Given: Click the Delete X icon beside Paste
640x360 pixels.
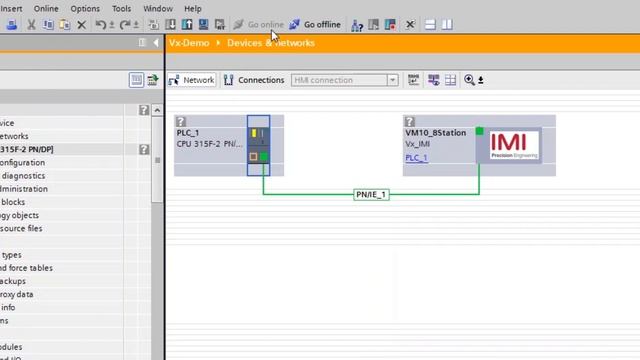Looking at the screenshot, I should (x=82, y=24).
